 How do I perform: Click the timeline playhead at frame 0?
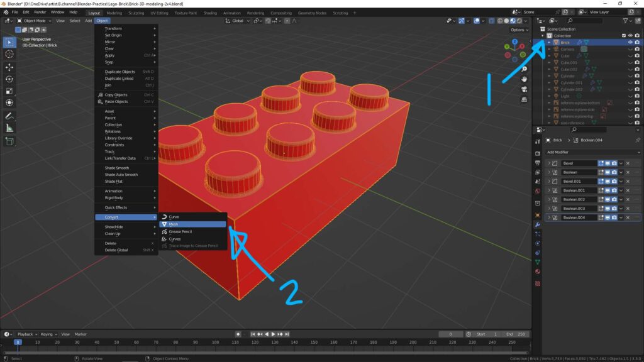pyautogui.click(x=18, y=342)
